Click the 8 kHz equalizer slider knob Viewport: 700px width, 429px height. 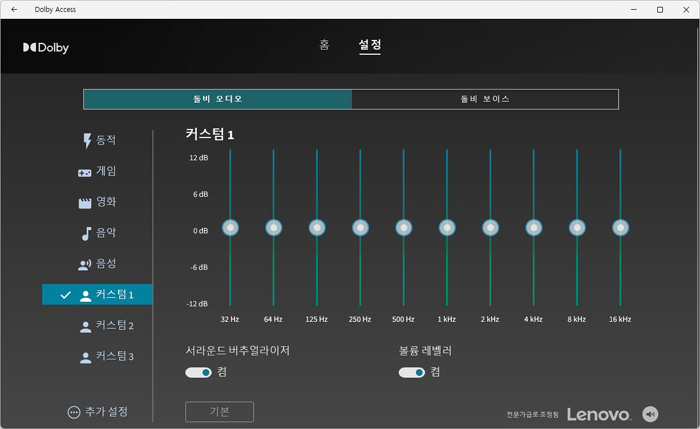click(577, 228)
